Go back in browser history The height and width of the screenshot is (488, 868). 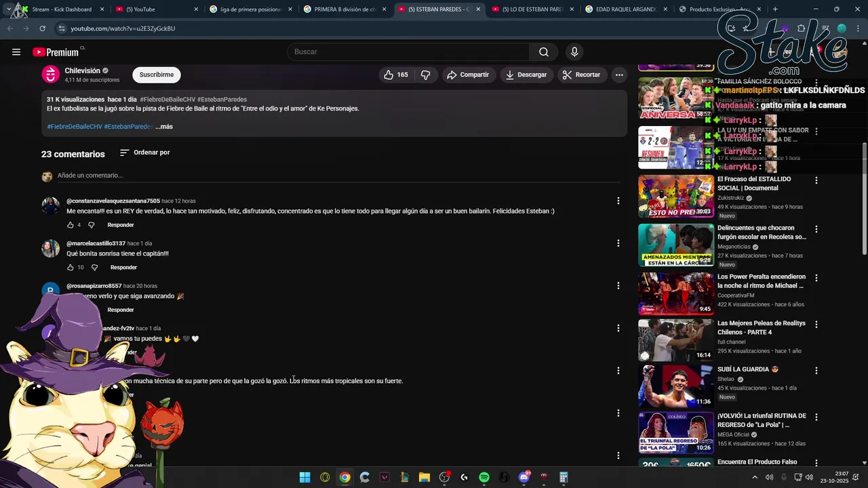[9, 28]
